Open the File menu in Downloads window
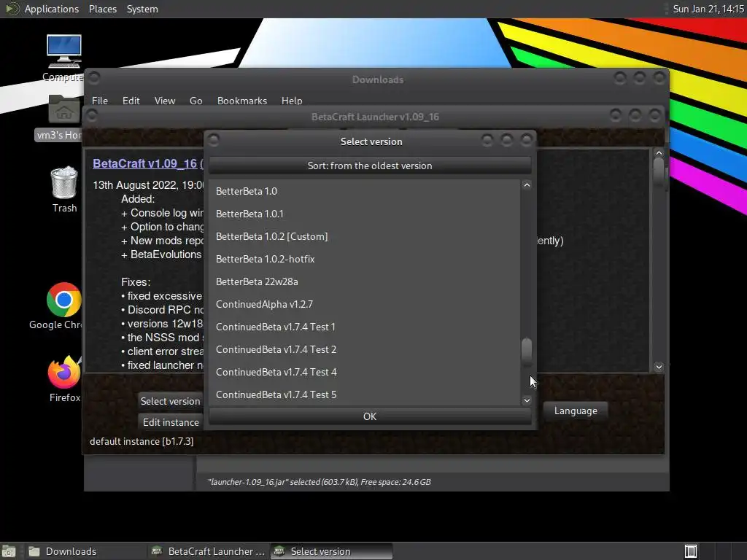Viewport: 747px width, 560px height. 99,101
